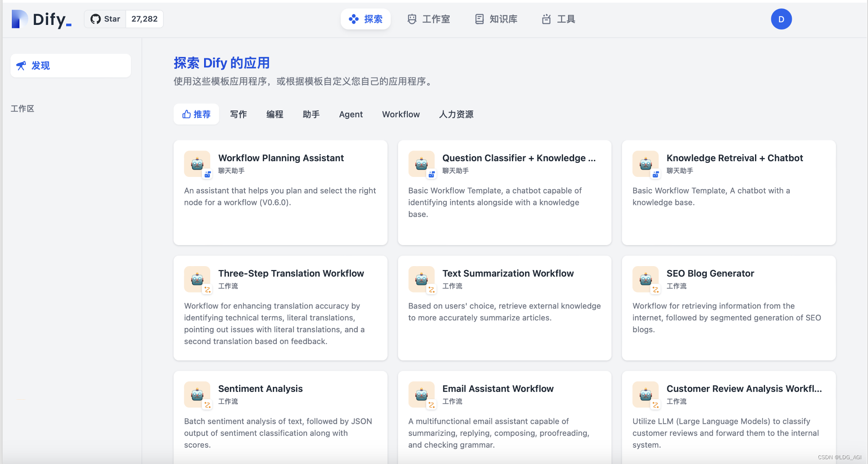868x464 pixels.
Task: Select the Agent category filter
Action: 351,114
